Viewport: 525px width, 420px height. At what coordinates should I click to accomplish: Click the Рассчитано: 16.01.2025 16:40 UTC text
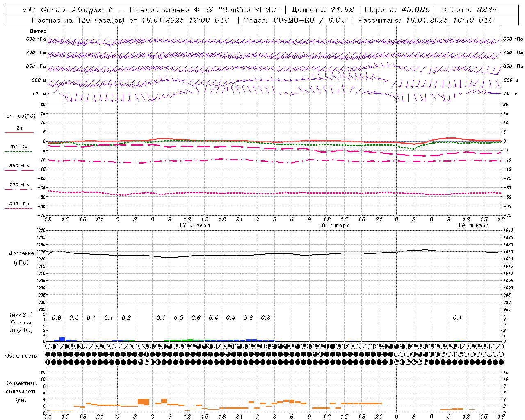pos(426,20)
